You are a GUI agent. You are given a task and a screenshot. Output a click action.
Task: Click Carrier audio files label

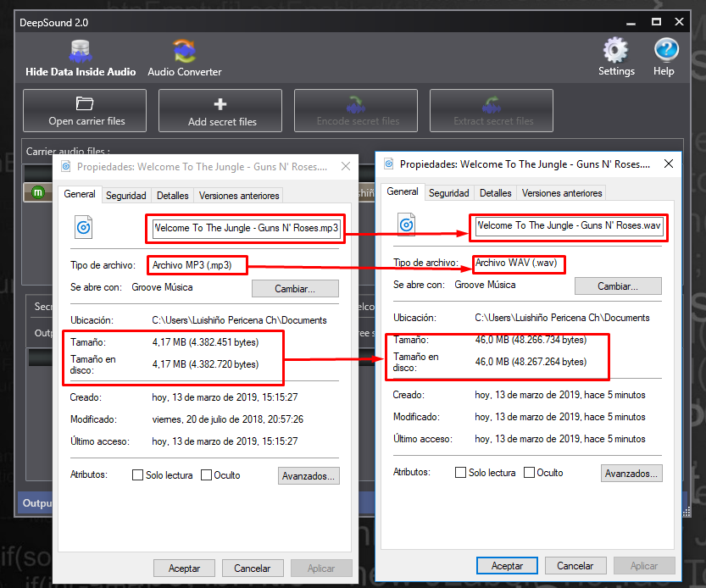coord(68,152)
